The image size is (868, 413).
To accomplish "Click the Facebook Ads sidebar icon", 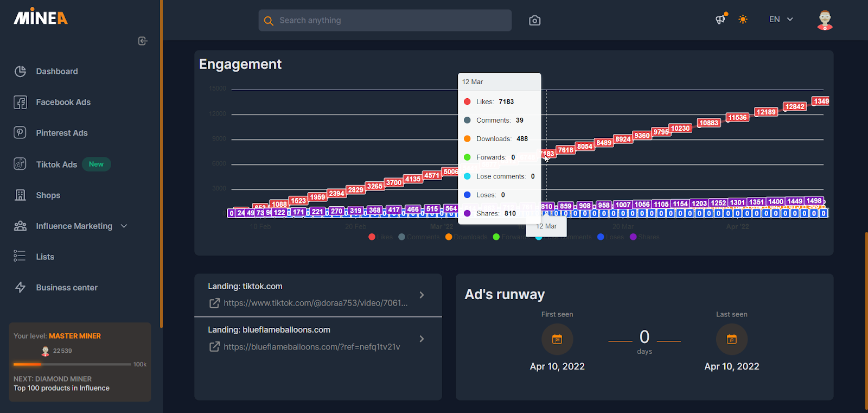I will (20, 102).
